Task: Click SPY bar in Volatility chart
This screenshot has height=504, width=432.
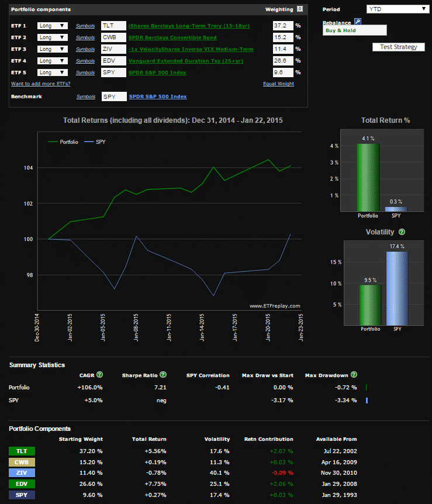Action: pos(397,288)
